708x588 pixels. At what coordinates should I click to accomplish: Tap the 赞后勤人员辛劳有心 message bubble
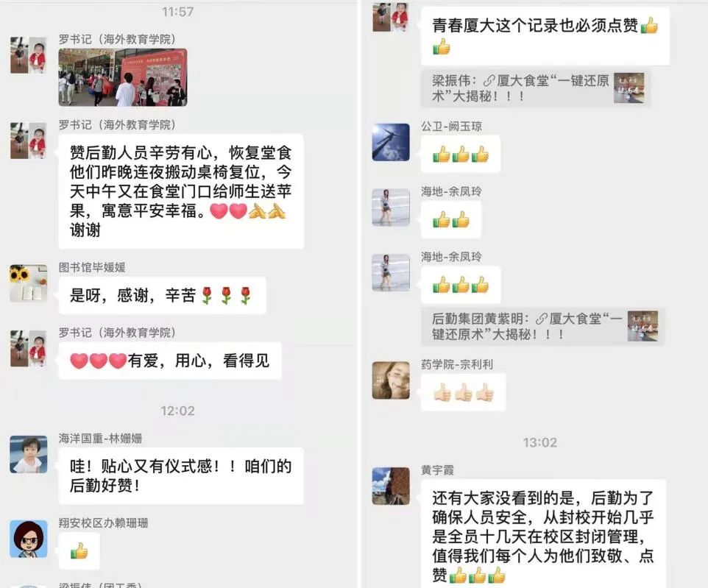(181, 191)
